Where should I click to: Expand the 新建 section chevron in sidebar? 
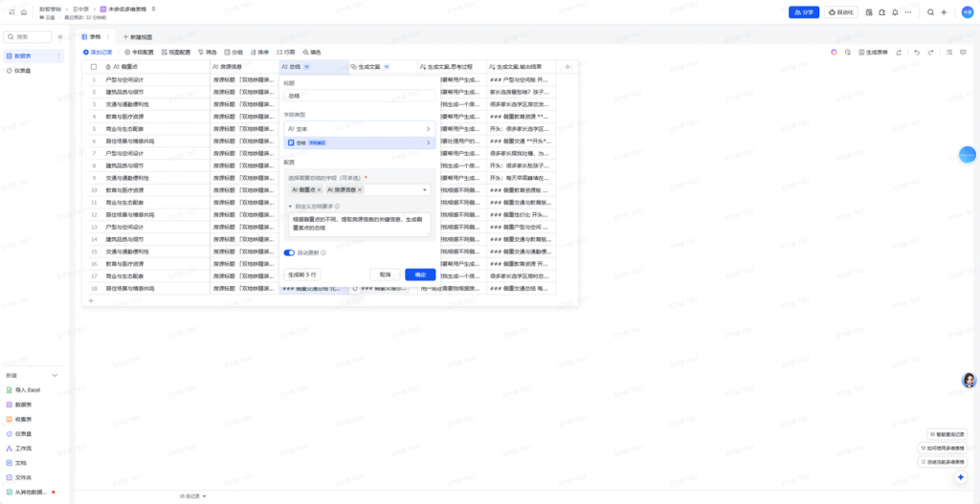55,375
